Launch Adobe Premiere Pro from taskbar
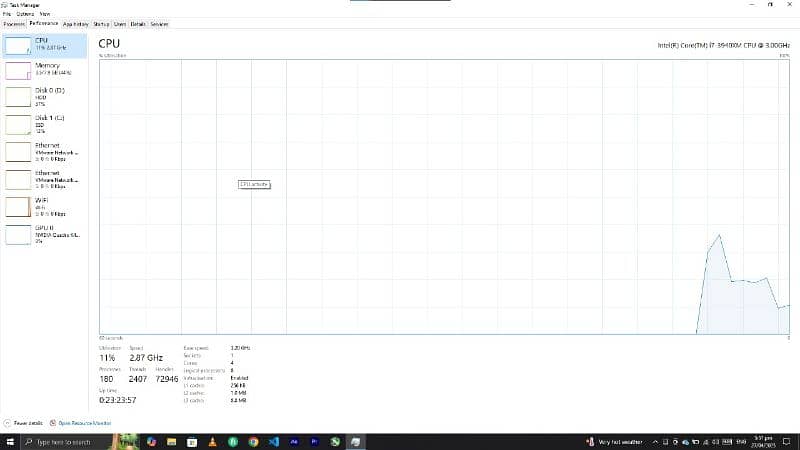Image resolution: width=800 pixels, height=450 pixels. click(314, 442)
